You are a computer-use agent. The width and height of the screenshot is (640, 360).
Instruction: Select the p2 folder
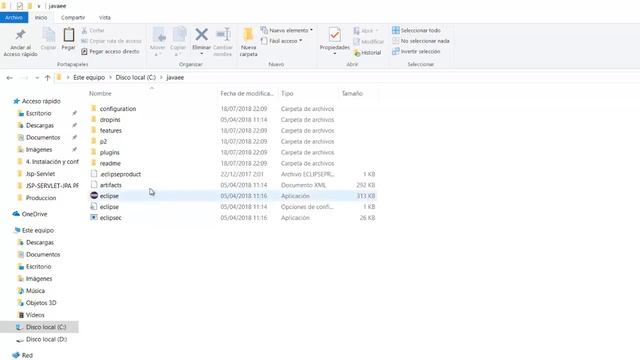103,142
